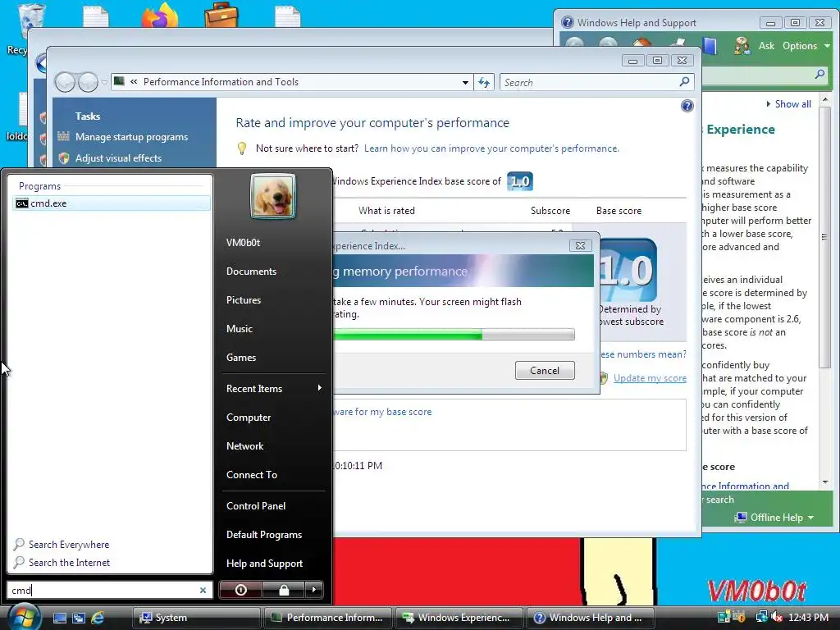840x630 pixels.
Task: Click the ware for my base score link
Action: [382, 412]
